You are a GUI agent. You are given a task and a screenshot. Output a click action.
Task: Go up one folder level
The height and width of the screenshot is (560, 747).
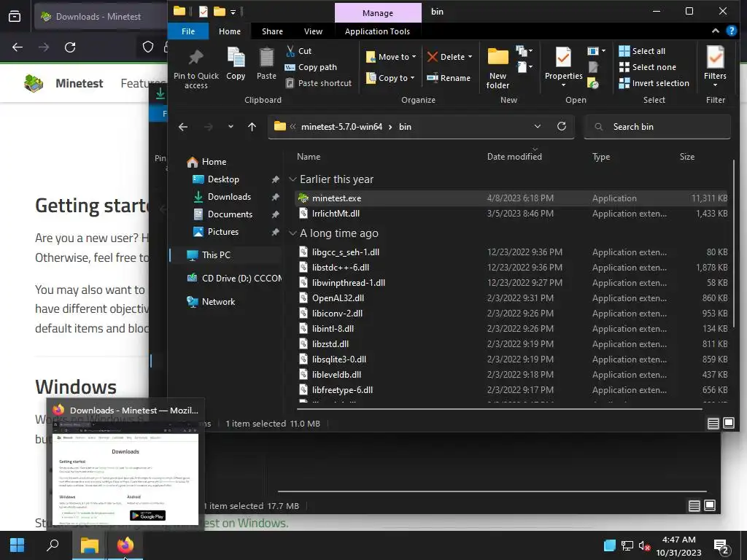tap(252, 127)
